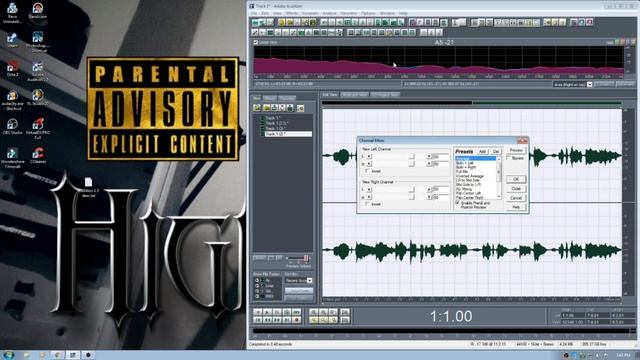640x360 pixels.
Task: Click the Add preset button
Action: (482, 151)
